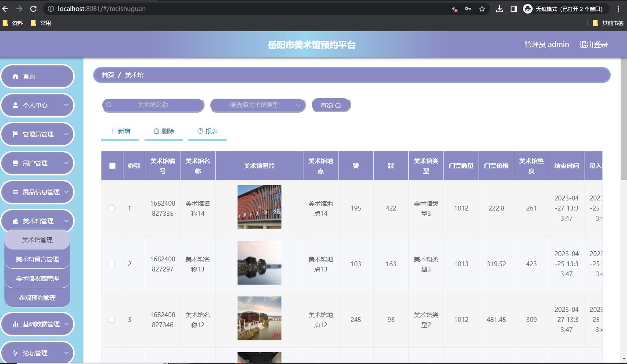This screenshot has width=627, height=364.
Task: Click the incognito mode profile icon
Action: 528,9
